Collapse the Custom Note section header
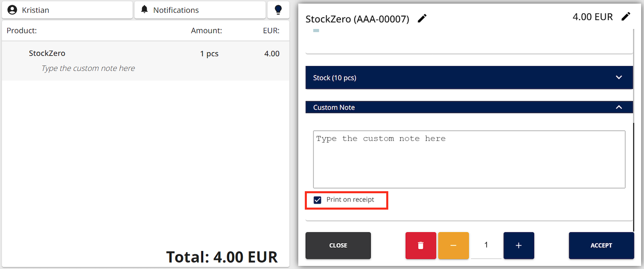 click(x=469, y=107)
